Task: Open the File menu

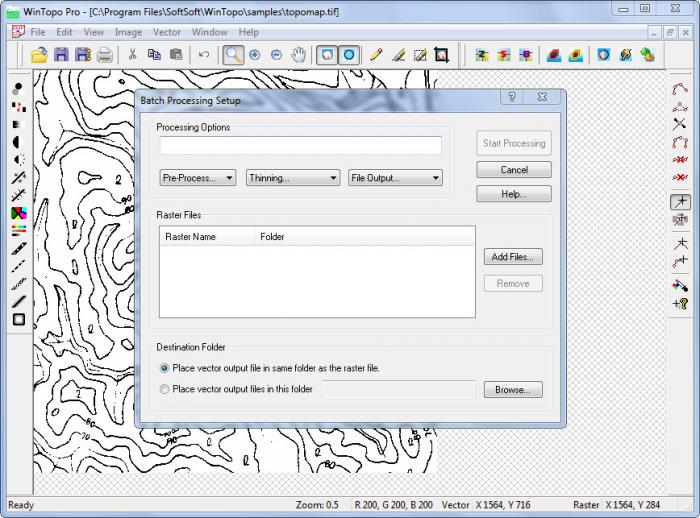Action: coord(38,32)
